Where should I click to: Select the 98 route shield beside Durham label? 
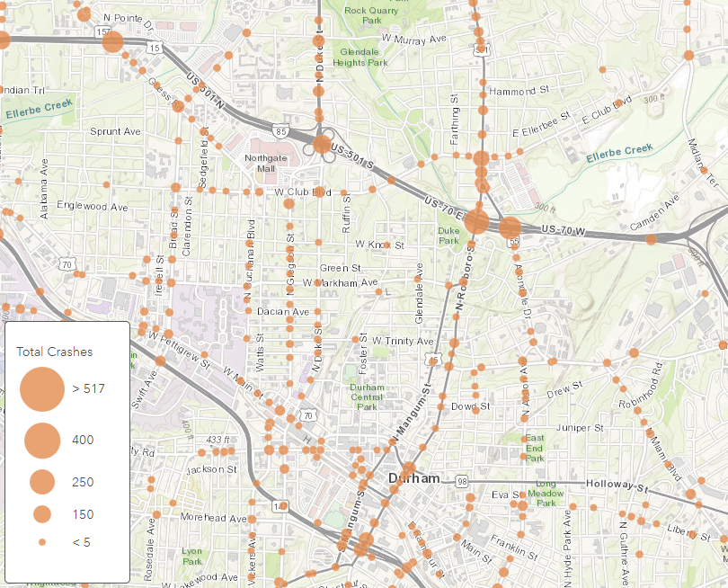pyautogui.click(x=461, y=481)
